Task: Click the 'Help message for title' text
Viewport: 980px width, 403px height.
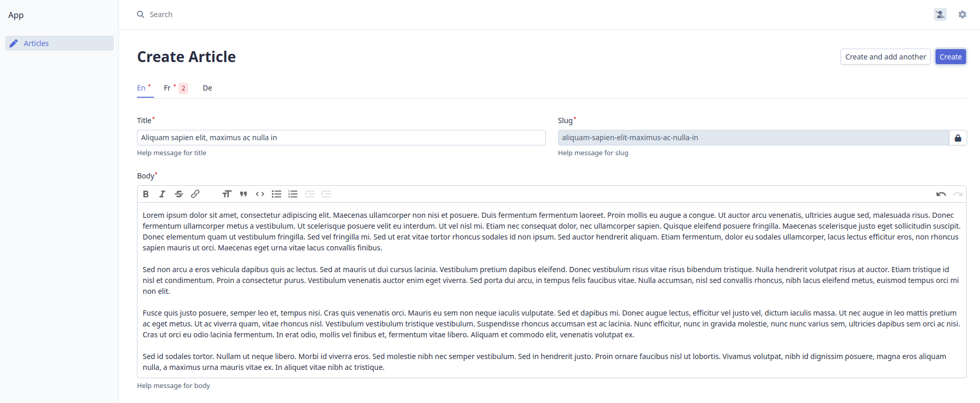Action: point(172,153)
